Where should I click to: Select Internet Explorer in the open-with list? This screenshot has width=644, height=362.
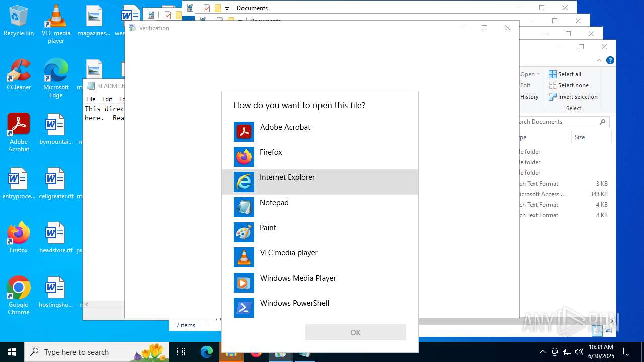319,182
